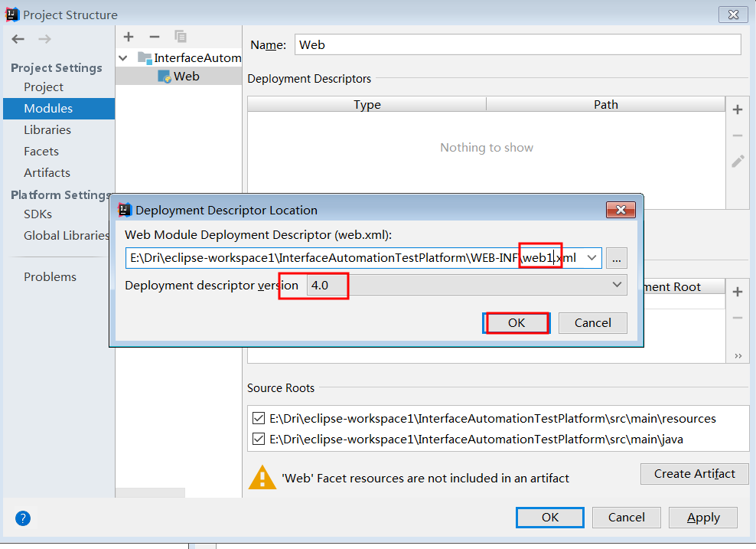
Task: Open SDKs platform settings
Action: click(37, 214)
